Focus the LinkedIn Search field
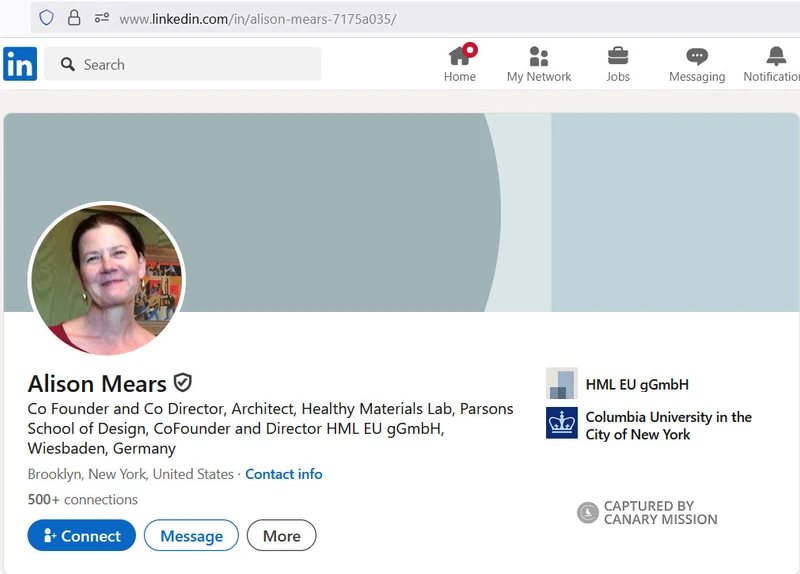 (x=183, y=64)
